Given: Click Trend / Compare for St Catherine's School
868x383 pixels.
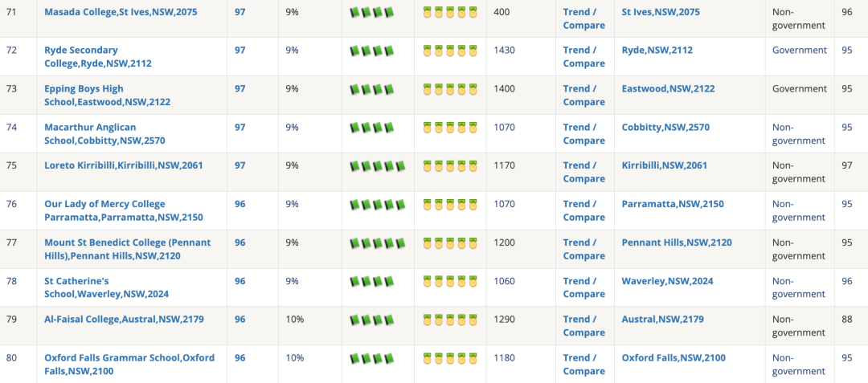Looking at the screenshot, I should tap(584, 287).
